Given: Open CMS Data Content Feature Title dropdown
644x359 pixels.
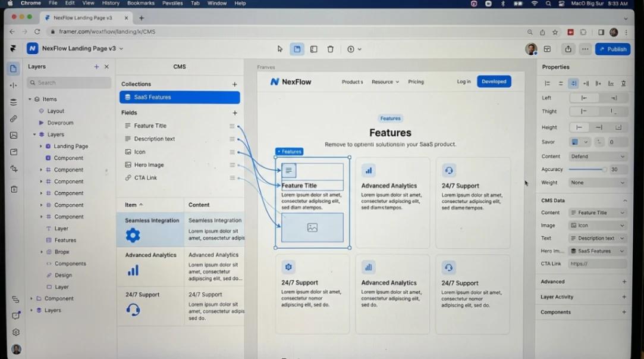Looking at the screenshot, I should (x=598, y=213).
